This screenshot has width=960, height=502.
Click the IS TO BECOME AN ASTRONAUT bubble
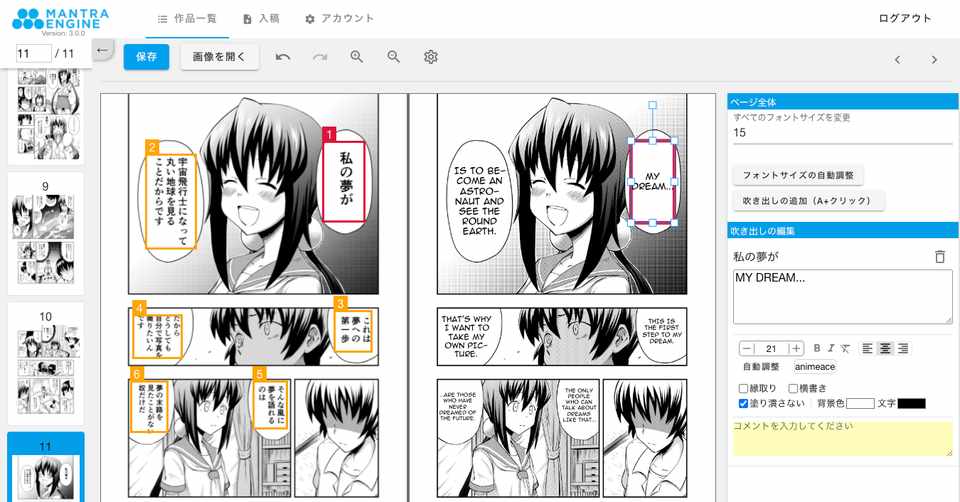(x=479, y=201)
